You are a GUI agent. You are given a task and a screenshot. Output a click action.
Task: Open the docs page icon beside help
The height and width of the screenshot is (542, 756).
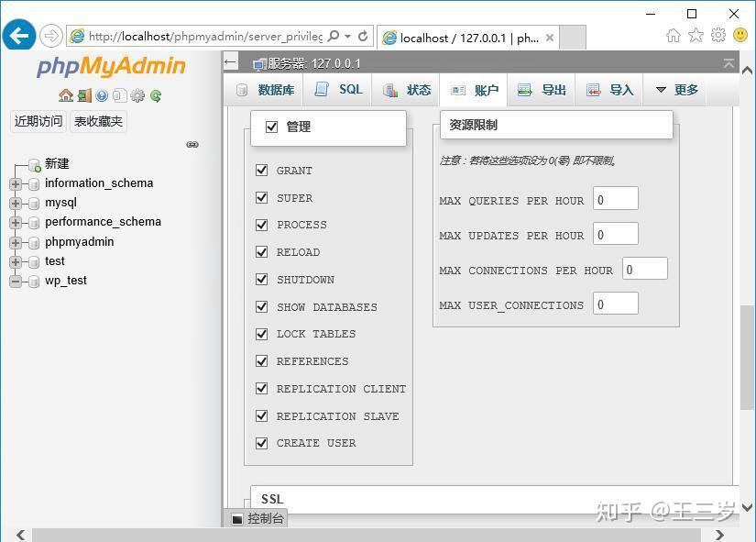(119, 95)
